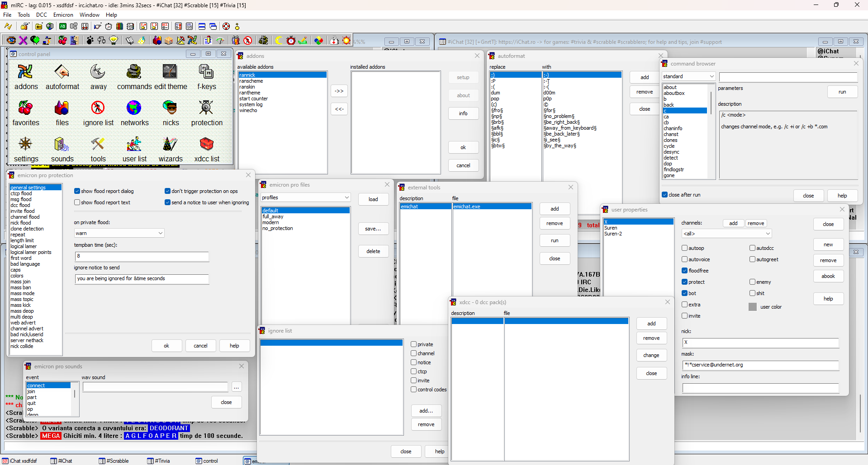Image resolution: width=868 pixels, height=465 pixels.
Task: Open protection icon in control panel
Action: (x=207, y=113)
